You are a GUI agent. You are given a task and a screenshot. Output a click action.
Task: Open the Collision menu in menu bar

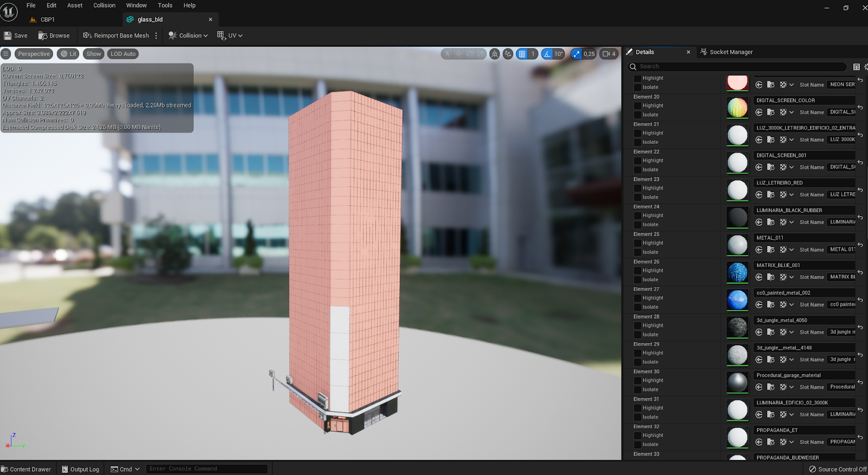(104, 5)
